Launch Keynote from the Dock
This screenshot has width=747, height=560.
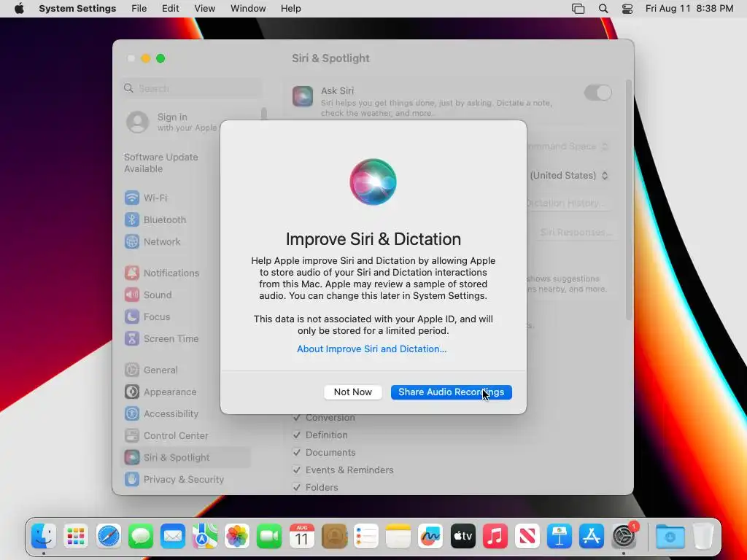click(x=560, y=537)
